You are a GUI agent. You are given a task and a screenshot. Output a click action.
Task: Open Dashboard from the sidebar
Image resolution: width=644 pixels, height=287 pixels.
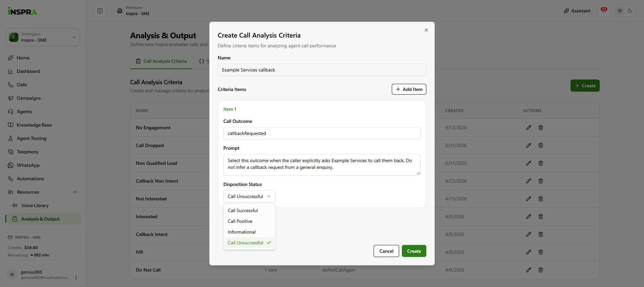click(43, 71)
